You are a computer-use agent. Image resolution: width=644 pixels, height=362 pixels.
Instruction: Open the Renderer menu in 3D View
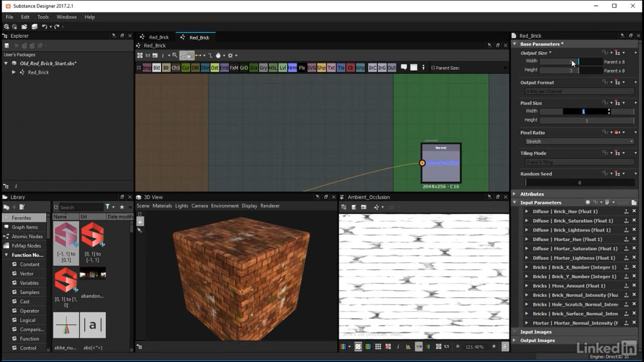(270, 206)
